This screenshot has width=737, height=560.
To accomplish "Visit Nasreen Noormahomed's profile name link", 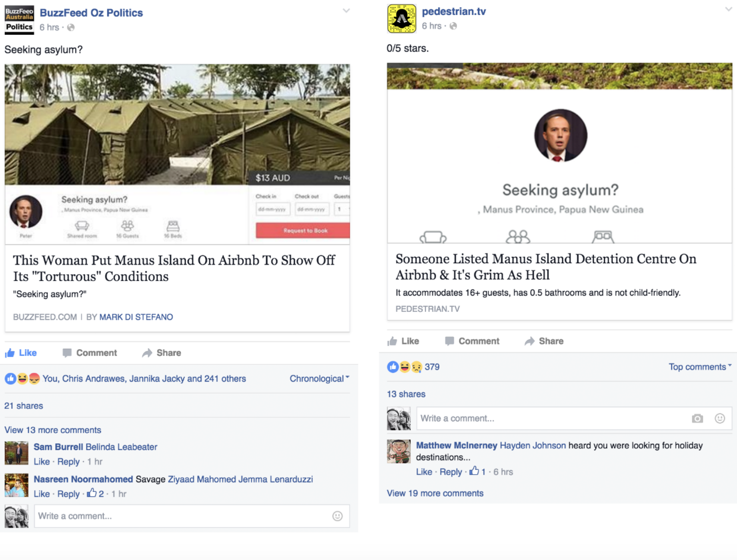I will 83,479.
